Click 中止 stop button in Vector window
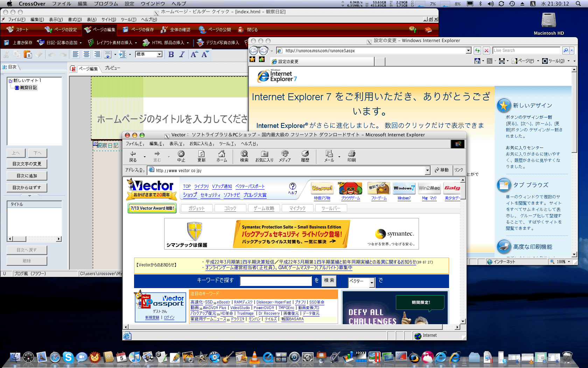Screen dimensions: 588x368 181,156
